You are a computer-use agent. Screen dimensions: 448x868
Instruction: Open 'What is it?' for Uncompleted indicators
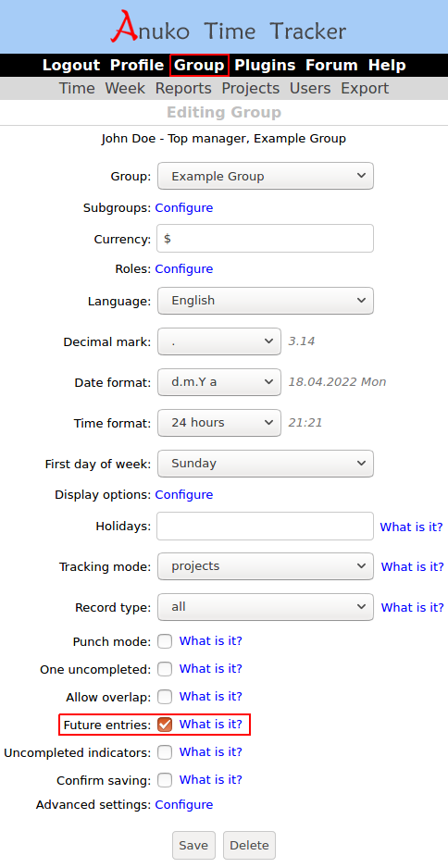click(211, 751)
